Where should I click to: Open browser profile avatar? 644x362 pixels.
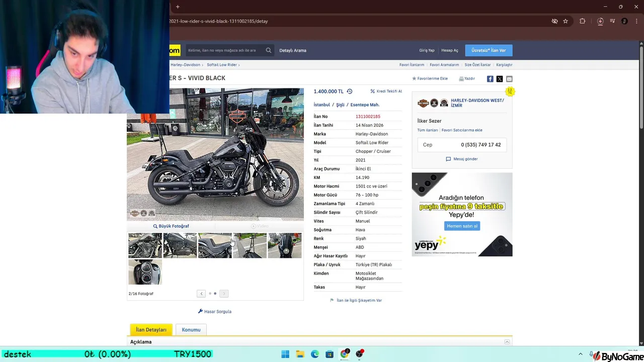click(624, 21)
